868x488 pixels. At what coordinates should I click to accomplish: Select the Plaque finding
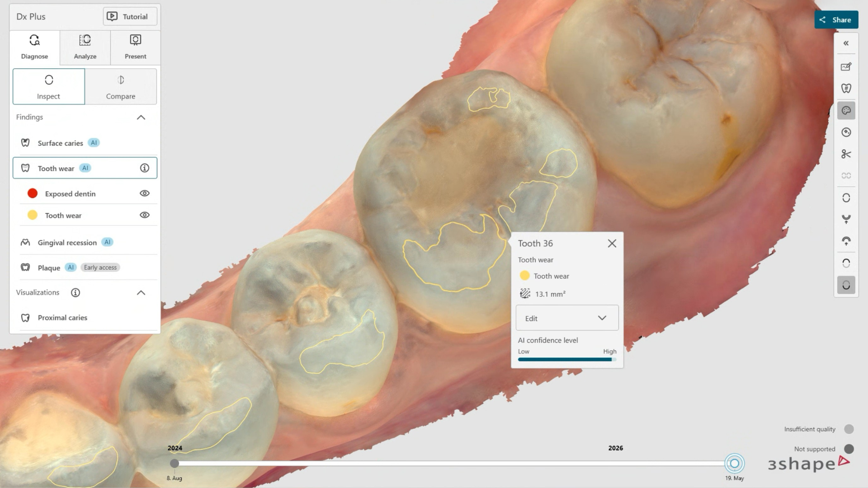click(x=85, y=267)
